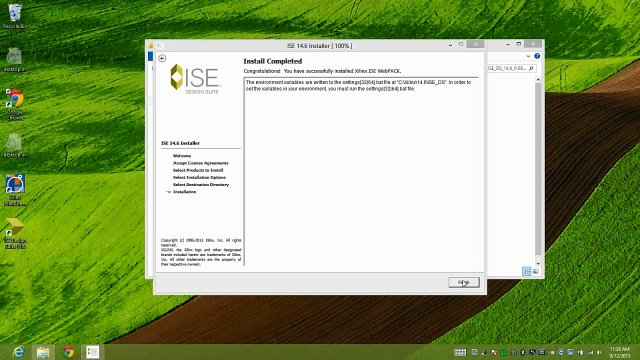Switch Explorer to large icons view
Image resolution: width=640 pixels, height=360 pixels.
[x=536, y=271]
